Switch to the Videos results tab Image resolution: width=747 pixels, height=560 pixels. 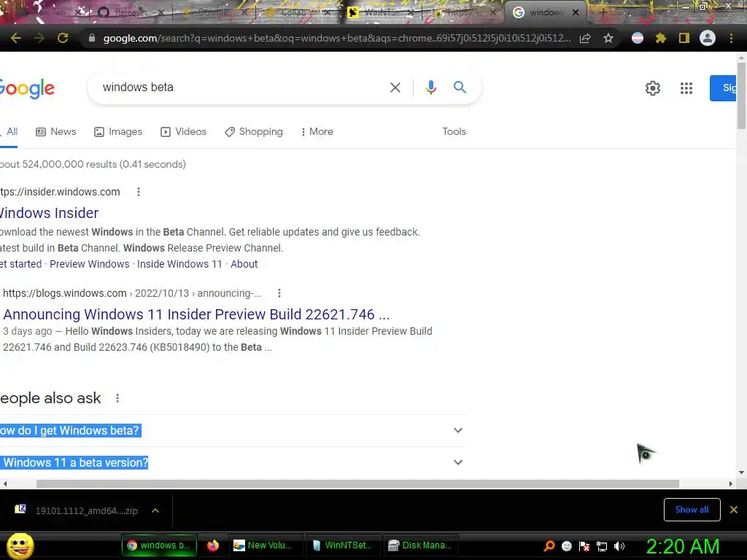183,131
